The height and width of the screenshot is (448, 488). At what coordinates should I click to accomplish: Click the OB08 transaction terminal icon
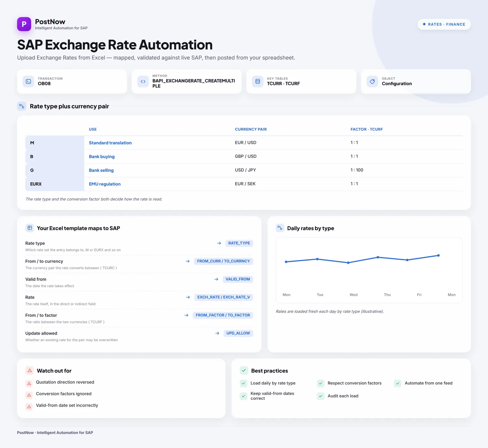click(x=28, y=81)
